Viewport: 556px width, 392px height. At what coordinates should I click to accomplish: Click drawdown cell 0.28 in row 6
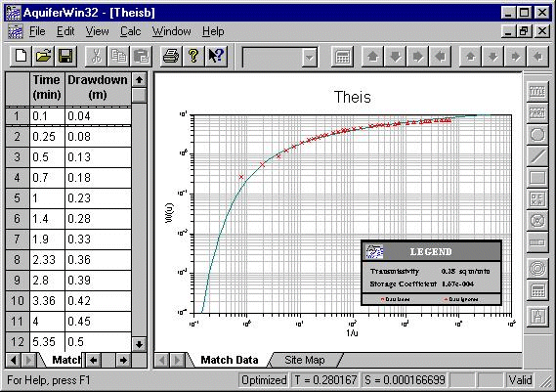coord(99,219)
